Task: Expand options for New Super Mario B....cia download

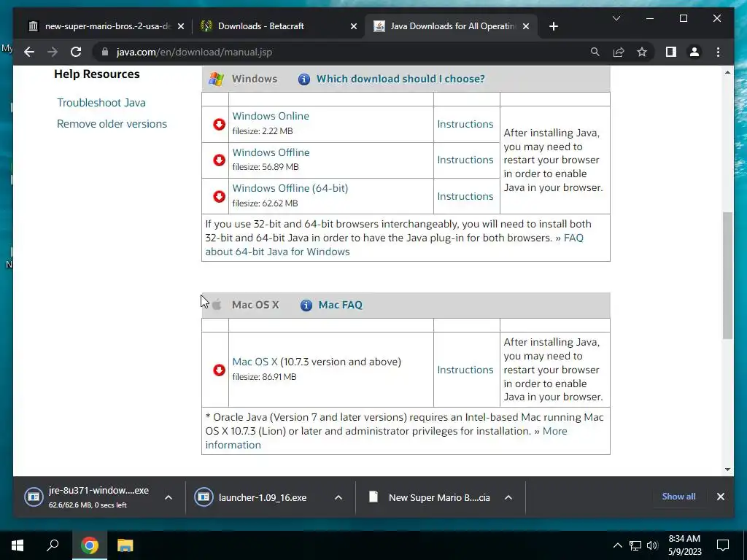Action: (508, 497)
